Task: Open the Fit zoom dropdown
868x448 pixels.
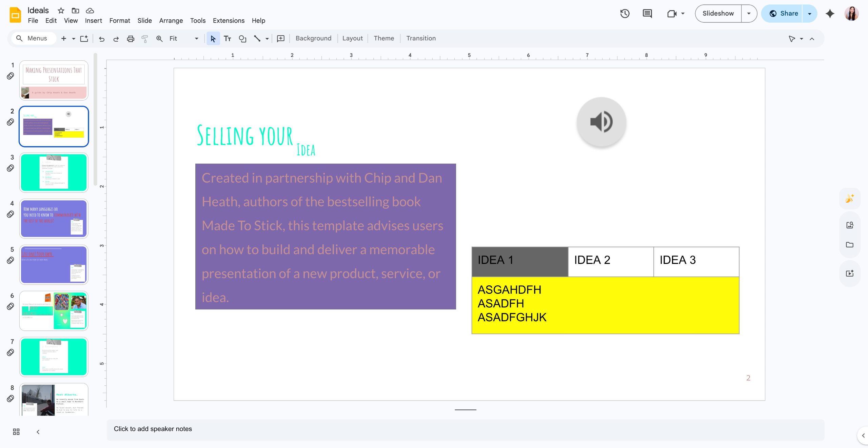Action: click(184, 39)
